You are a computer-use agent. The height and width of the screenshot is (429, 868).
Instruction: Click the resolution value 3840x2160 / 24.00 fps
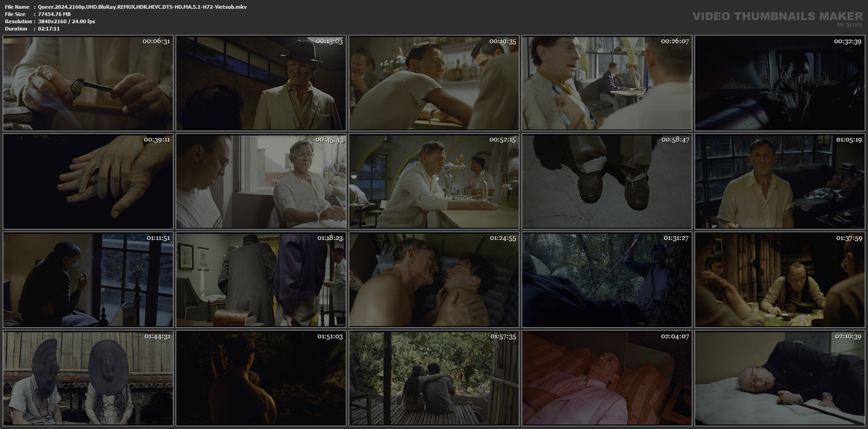point(66,22)
